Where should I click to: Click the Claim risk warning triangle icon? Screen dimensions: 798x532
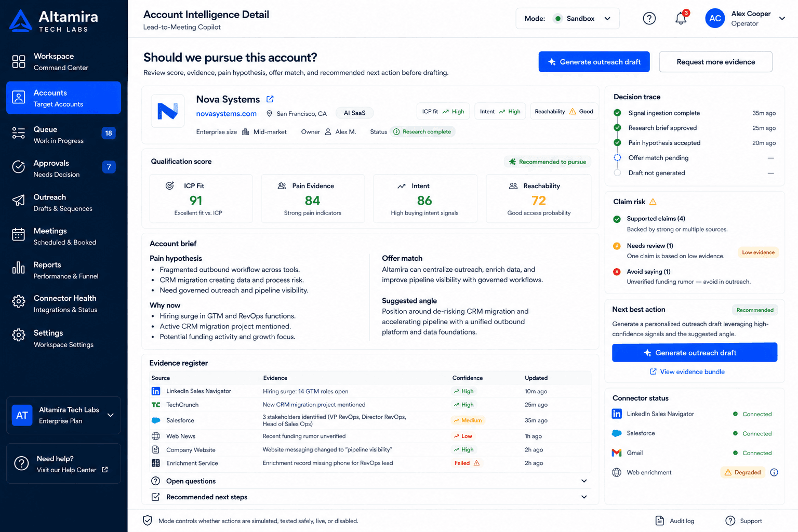(653, 202)
